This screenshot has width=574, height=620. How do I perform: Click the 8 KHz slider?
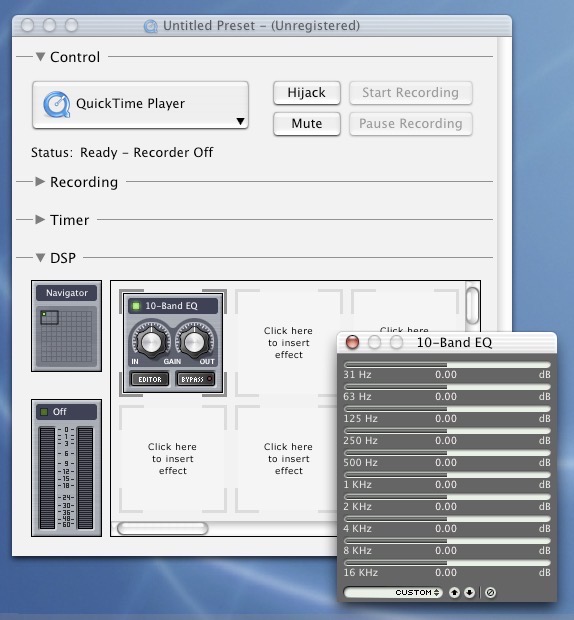447,541
